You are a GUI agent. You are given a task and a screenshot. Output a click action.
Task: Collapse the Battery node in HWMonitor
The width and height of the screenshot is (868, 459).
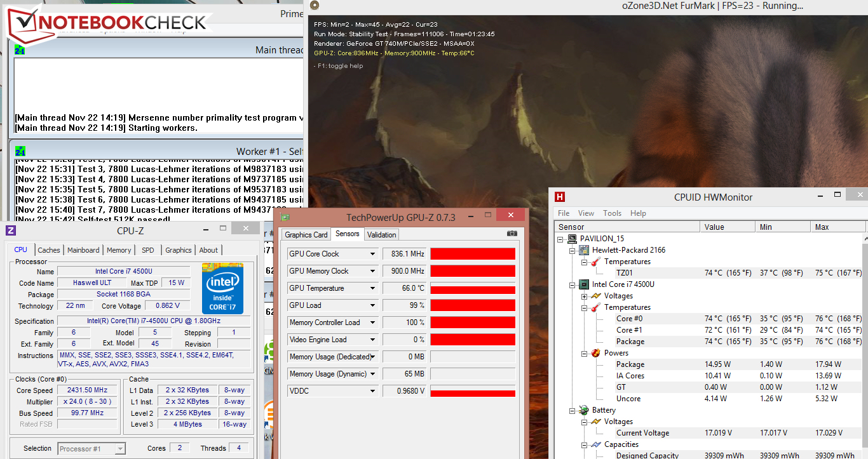tap(573, 410)
